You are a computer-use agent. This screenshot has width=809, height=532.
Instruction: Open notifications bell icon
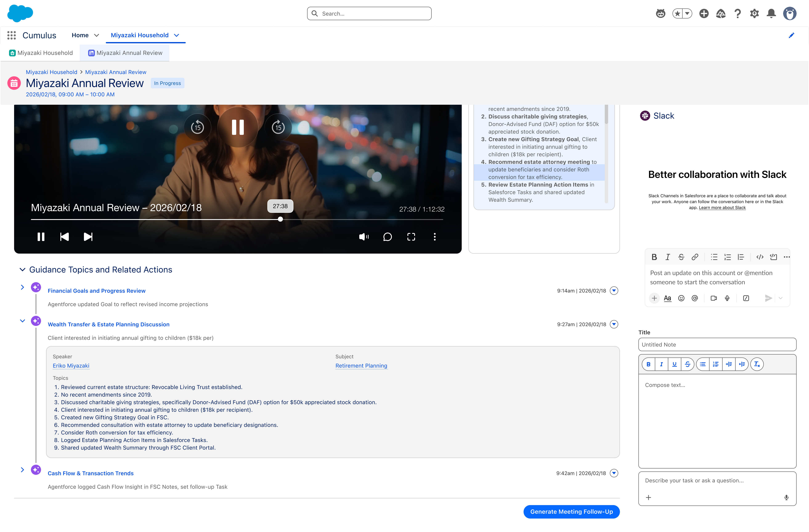pyautogui.click(x=771, y=14)
